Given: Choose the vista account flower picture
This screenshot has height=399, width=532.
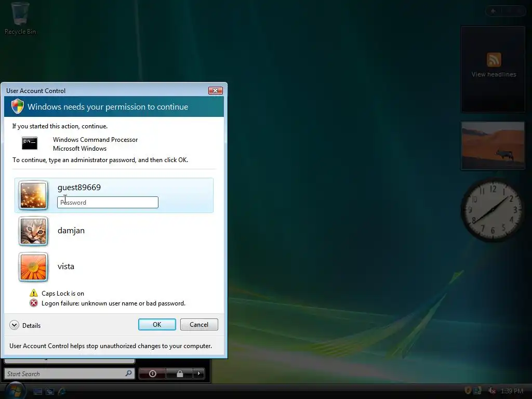Looking at the screenshot, I should coord(33,268).
